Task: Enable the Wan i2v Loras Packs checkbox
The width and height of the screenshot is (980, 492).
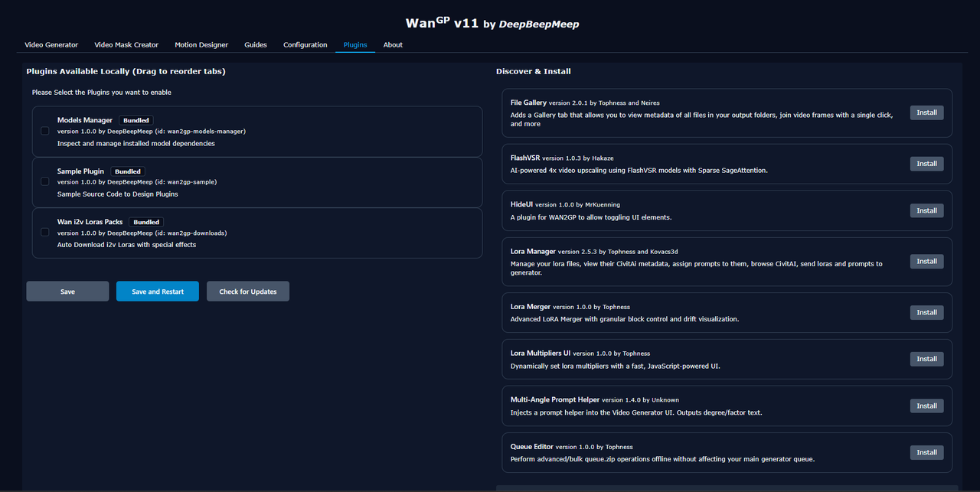Action: click(x=45, y=233)
